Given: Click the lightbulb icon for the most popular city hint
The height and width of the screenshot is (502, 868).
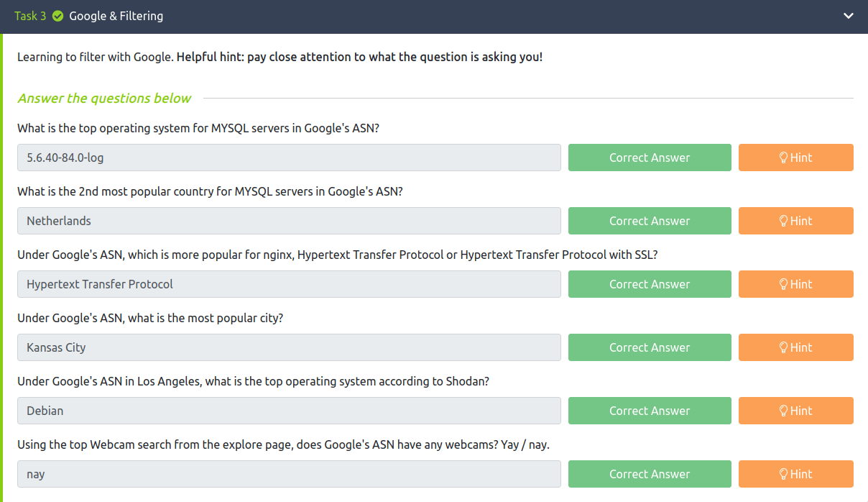Looking at the screenshot, I should pos(783,347).
